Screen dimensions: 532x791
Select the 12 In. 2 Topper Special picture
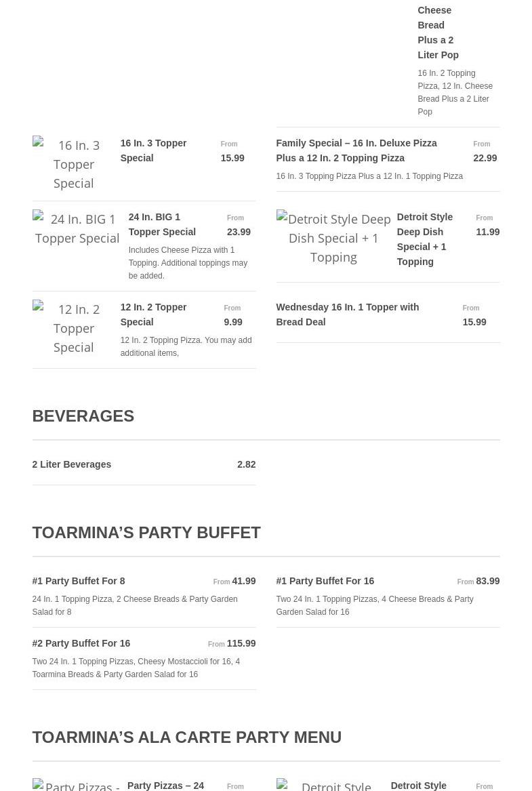click(x=73, y=328)
